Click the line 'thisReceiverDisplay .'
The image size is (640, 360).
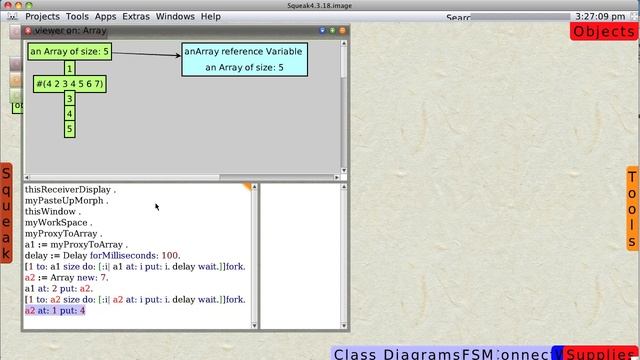pyautogui.click(x=70, y=190)
